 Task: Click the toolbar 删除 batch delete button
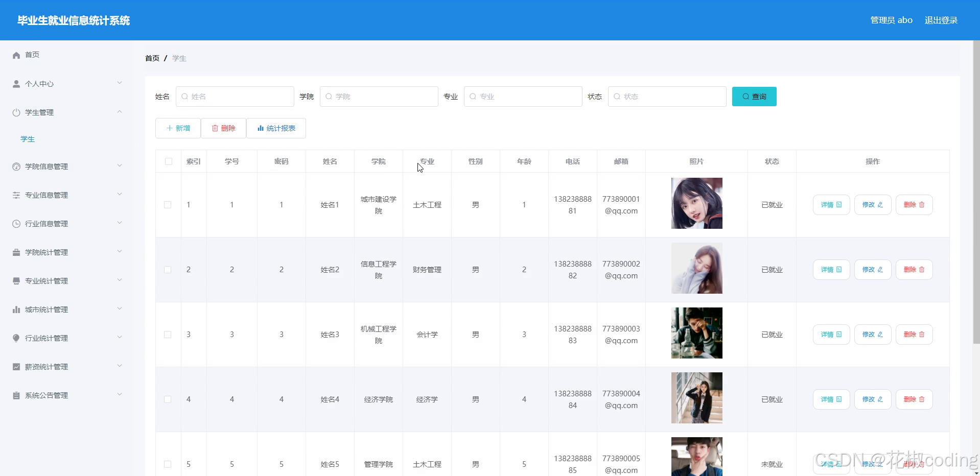coord(223,128)
